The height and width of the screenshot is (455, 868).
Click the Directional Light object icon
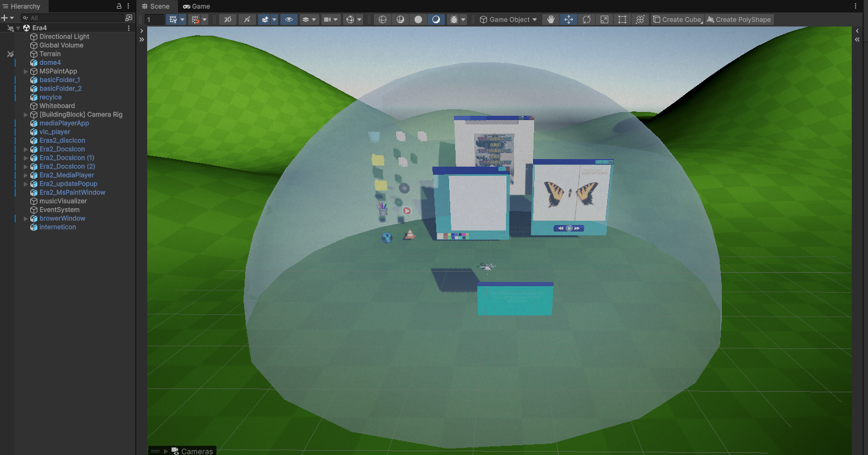(x=34, y=37)
